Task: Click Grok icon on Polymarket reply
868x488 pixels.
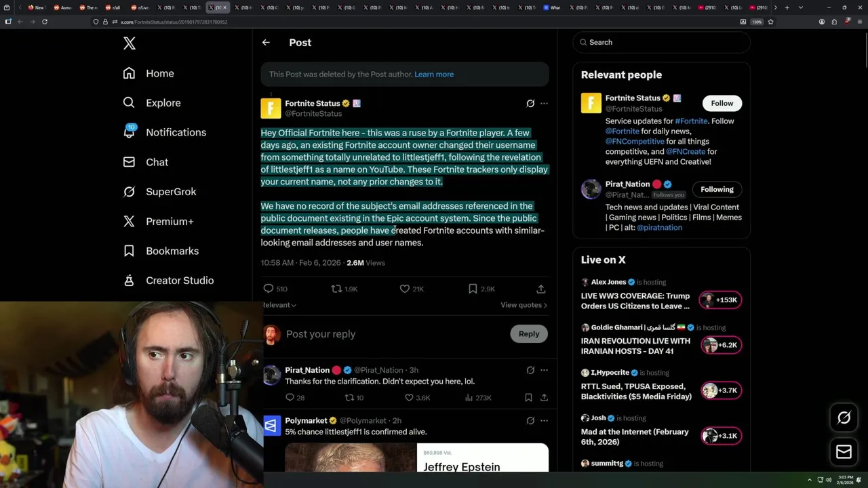Action: [x=530, y=420]
